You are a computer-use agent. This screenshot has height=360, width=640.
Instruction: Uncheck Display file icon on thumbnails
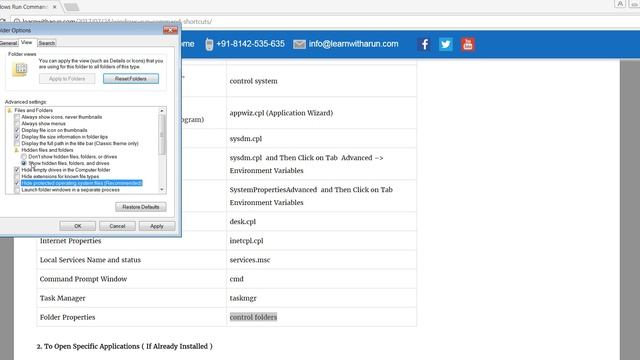coord(17,130)
